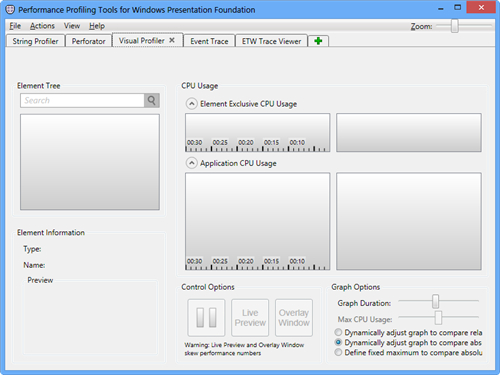
Task: Click the 'Graph Duration:' label
Action: pyautogui.click(x=364, y=303)
